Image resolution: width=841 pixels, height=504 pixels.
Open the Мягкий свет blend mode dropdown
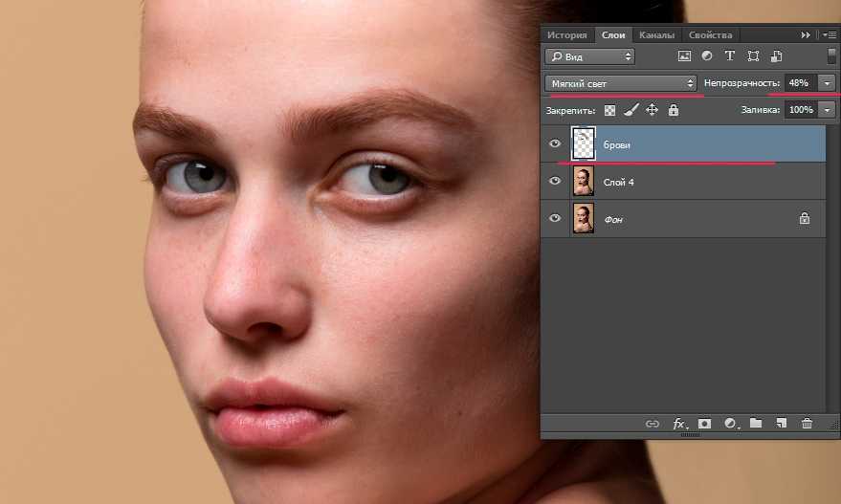pos(621,83)
